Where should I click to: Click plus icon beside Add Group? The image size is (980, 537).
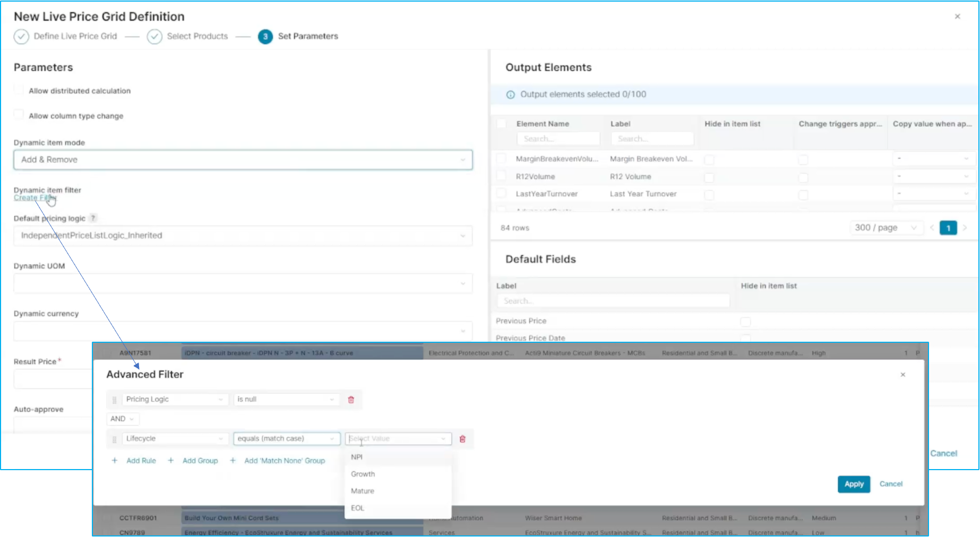tap(170, 461)
